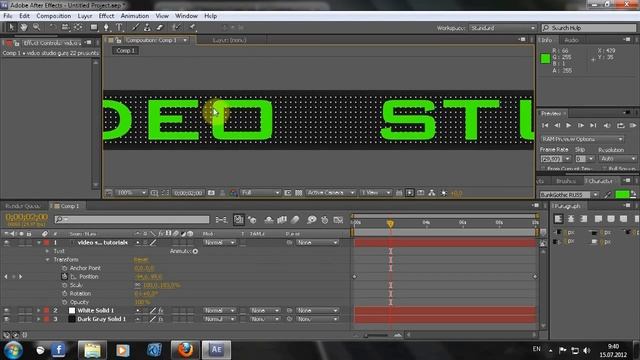Open the File menu
This screenshot has height=360, width=640.
(x=8, y=16)
